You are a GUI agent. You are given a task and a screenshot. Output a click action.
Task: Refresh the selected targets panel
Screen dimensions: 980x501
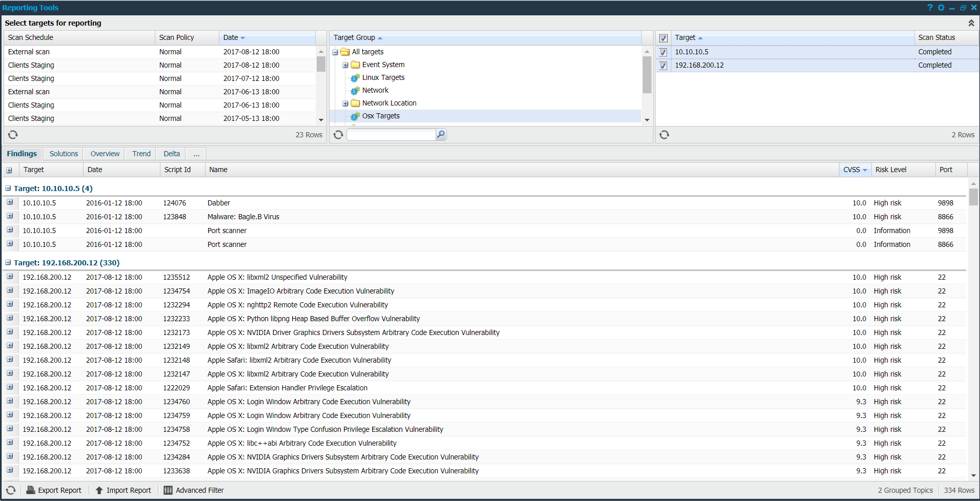point(664,134)
